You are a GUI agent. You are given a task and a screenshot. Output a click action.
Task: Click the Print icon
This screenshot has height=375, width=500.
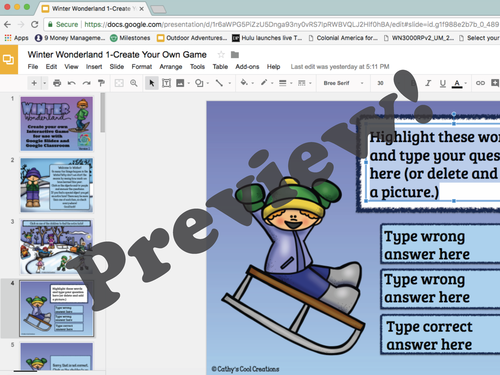pos(57,83)
